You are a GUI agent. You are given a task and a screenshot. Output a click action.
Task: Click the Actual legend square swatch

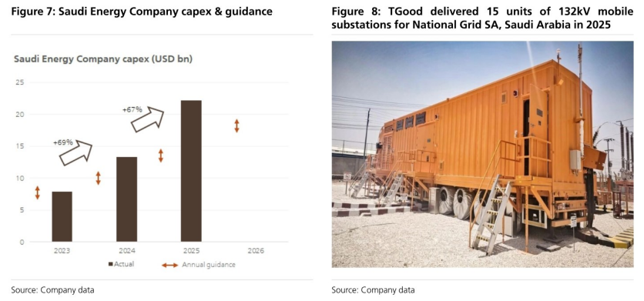tap(110, 265)
